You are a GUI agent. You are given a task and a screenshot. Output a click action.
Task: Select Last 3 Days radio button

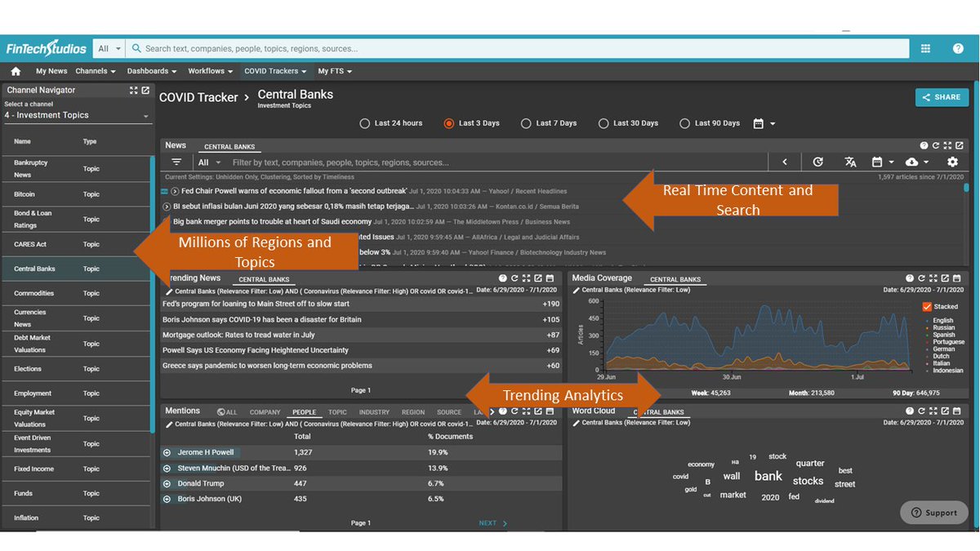coord(448,123)
